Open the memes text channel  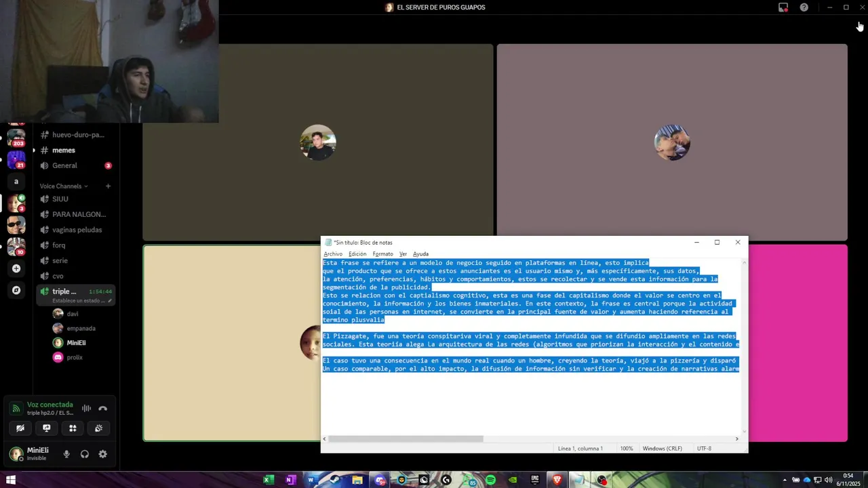[x=75, y=150]
